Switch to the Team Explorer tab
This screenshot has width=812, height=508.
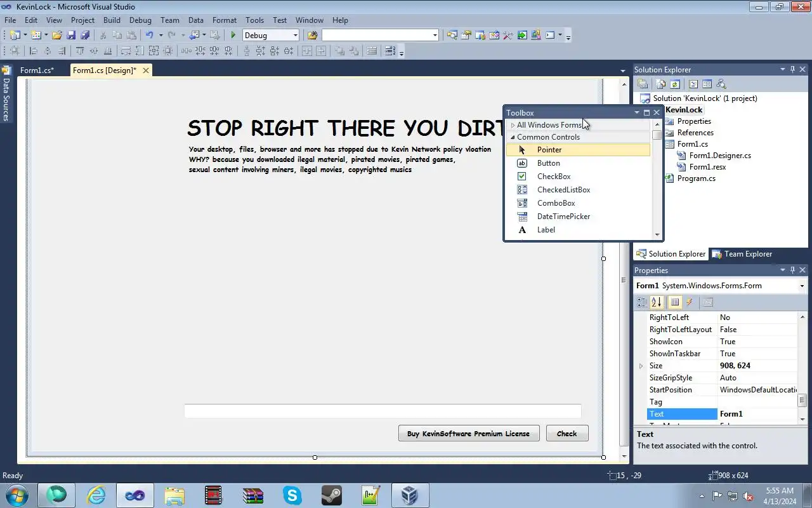point(742,254)
